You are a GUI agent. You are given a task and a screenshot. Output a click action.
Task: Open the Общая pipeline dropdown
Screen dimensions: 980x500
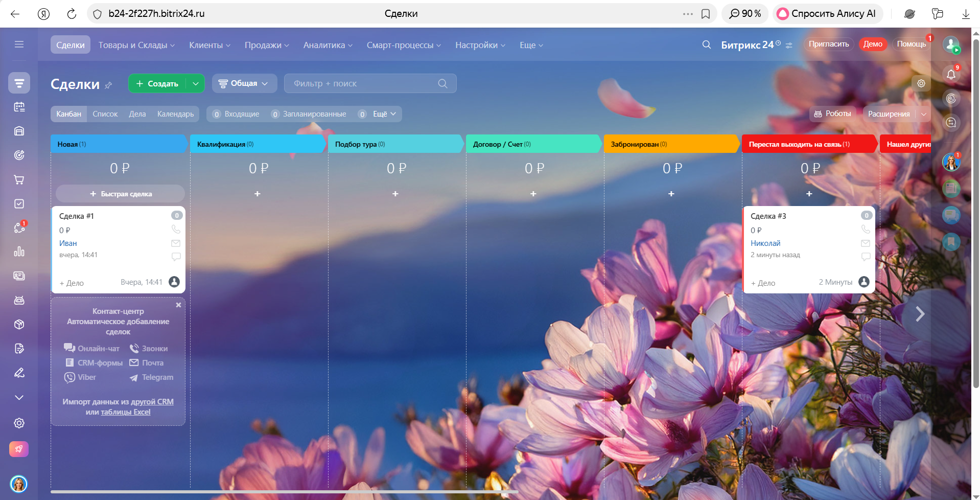pyautogui.click(x=244, y=83)
